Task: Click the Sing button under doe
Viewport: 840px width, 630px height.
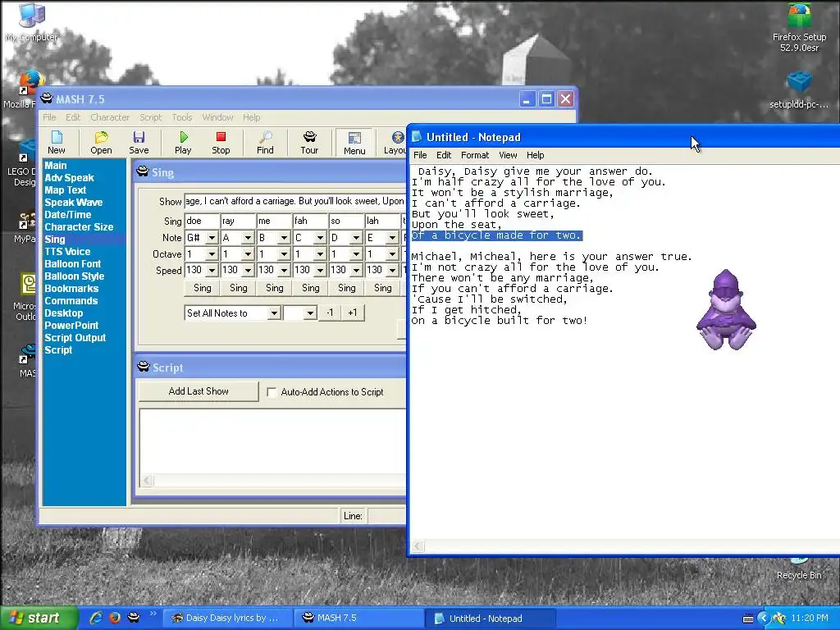Action: [x=202, y=288]
